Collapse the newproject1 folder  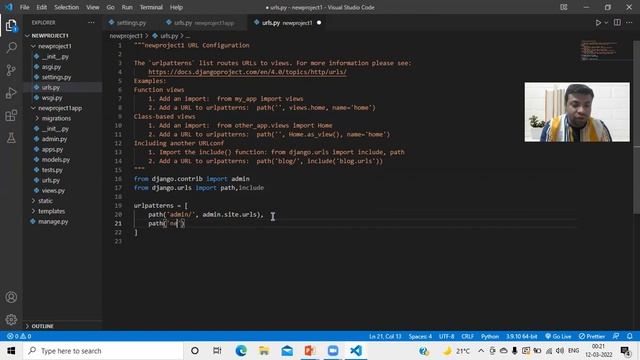coord(62,46)
